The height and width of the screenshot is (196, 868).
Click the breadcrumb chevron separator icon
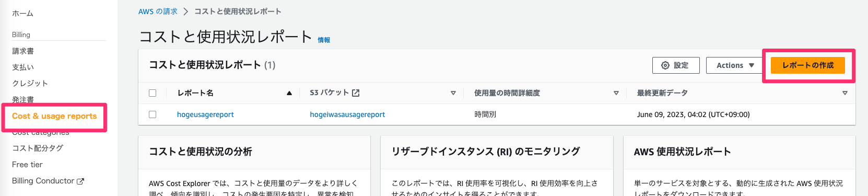pyautogui.click(x=185, y=11)
